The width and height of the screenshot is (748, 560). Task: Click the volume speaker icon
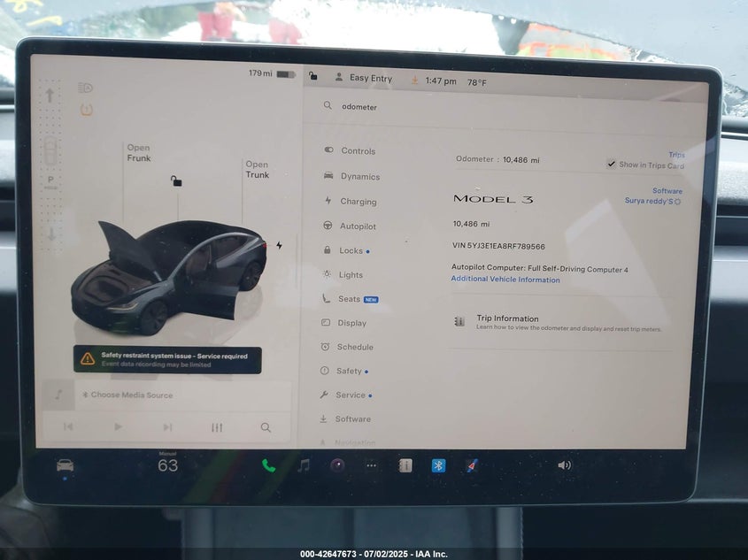click(x=564, y=465)
